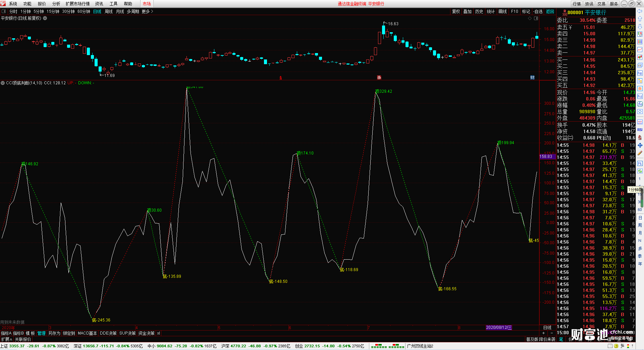Open the 行情 top-right button
644x350 pixels.
coord(577,4)
